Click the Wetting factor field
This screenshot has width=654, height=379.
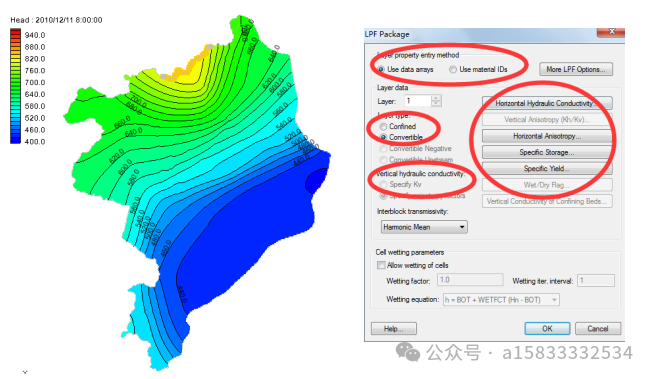point(470,280)
